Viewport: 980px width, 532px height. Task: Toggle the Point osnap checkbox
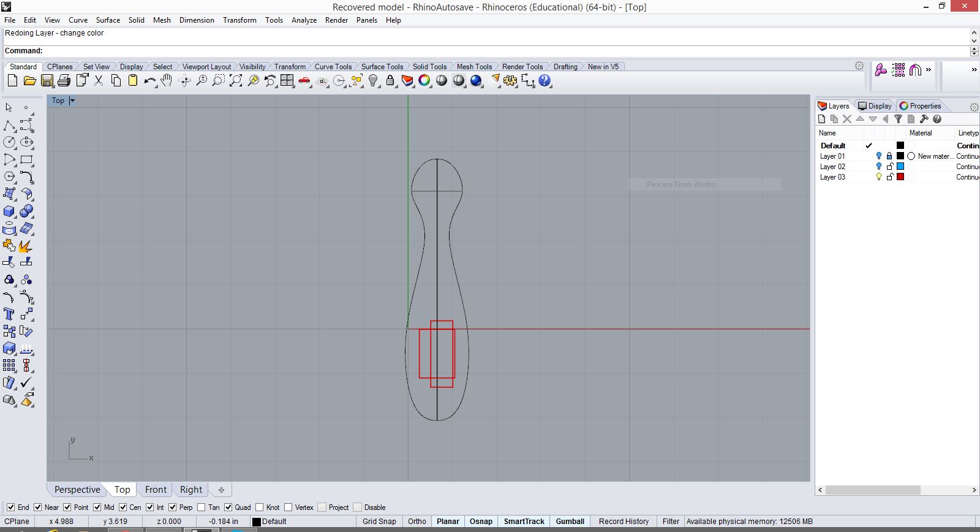67,507
